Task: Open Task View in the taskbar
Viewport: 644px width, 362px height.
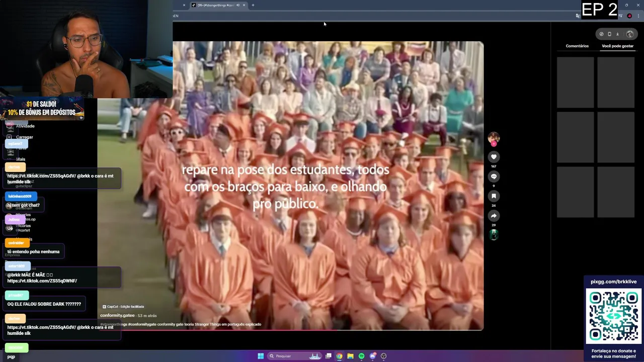Action: tap(329, 356)
